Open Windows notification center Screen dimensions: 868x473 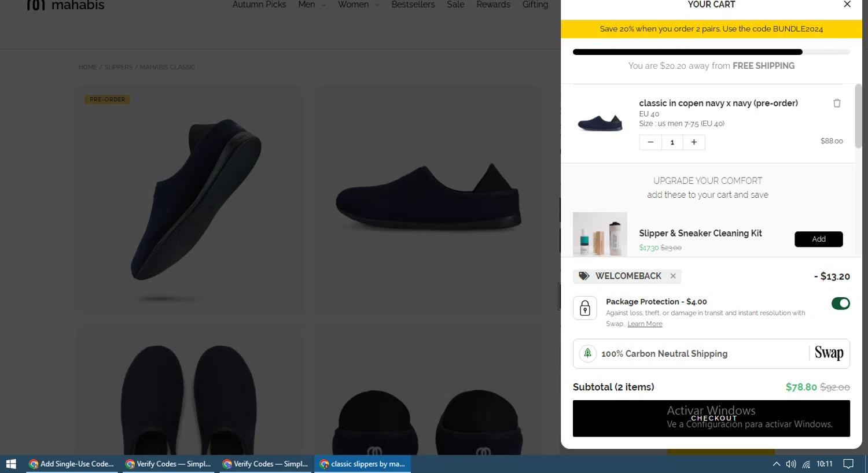[x=848, y=464]
